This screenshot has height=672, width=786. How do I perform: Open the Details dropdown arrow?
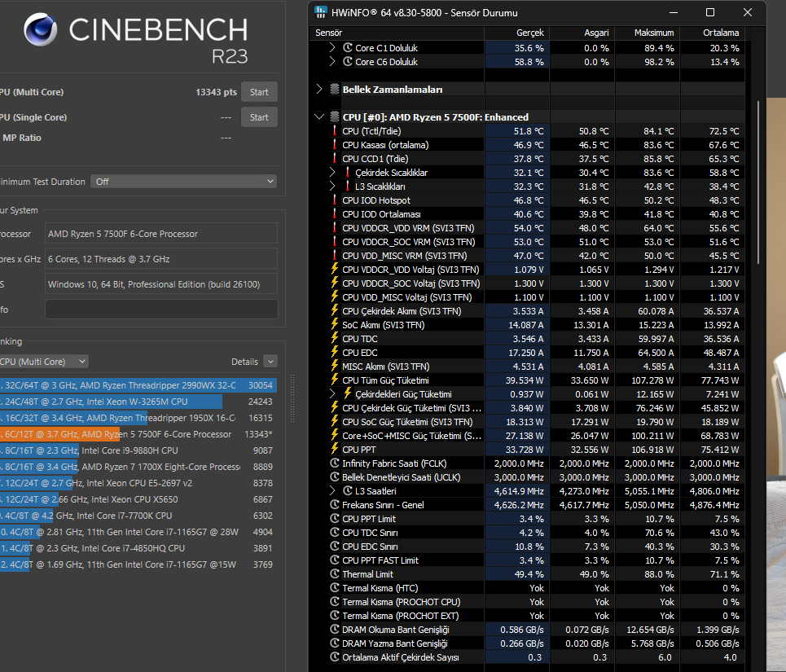270,362
